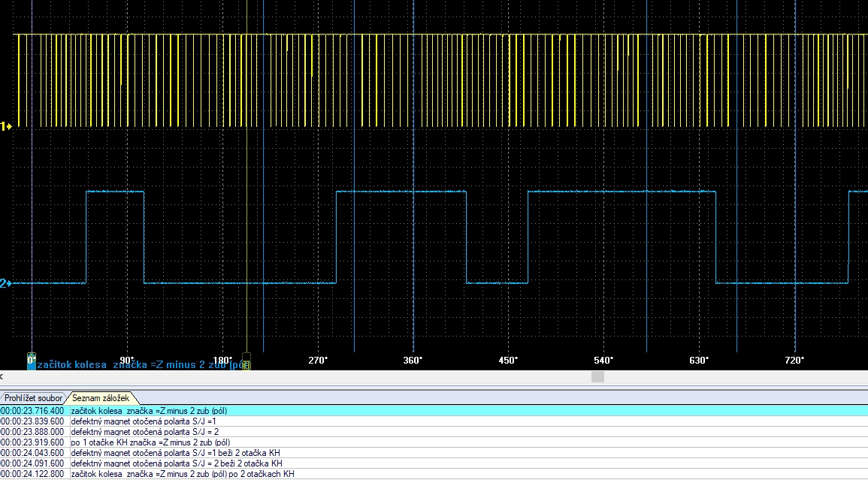This screenshot has height=480, width=868.
Task: Click the 720° axis label
Action: click(794, 361)
